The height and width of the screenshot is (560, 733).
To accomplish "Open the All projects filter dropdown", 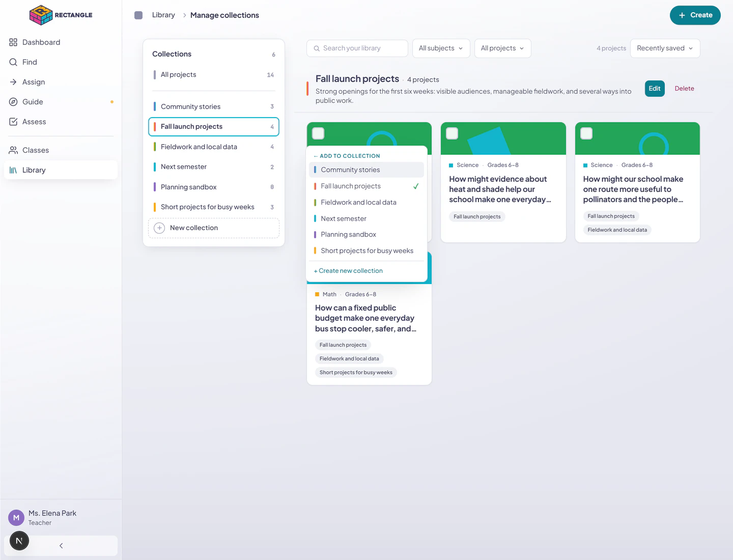I will tap(502, 48).
